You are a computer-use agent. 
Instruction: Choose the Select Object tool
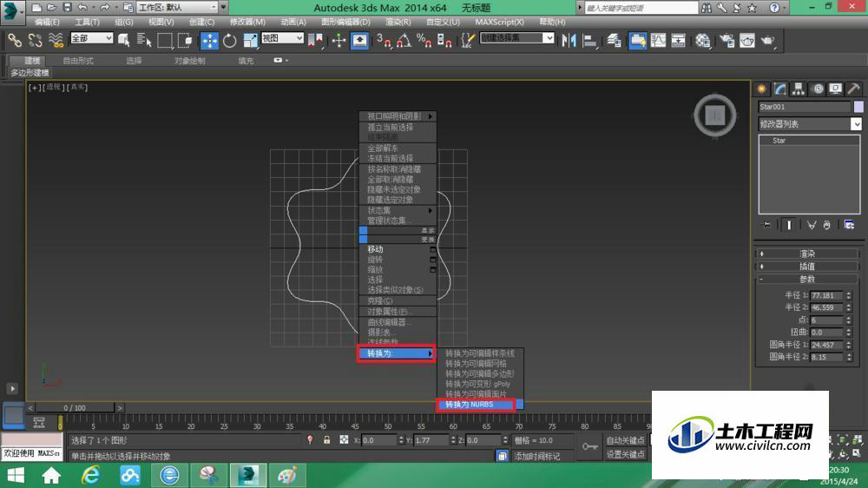(123, 41)
